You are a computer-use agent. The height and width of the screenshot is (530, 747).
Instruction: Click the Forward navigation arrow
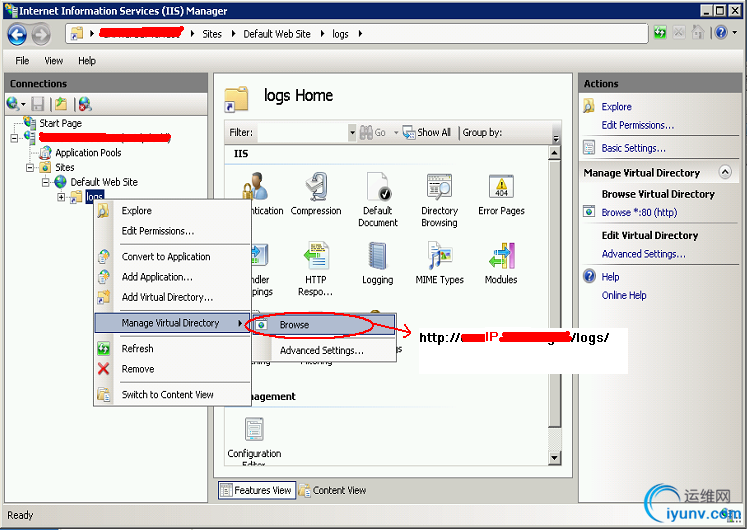(x=41, y=34)
